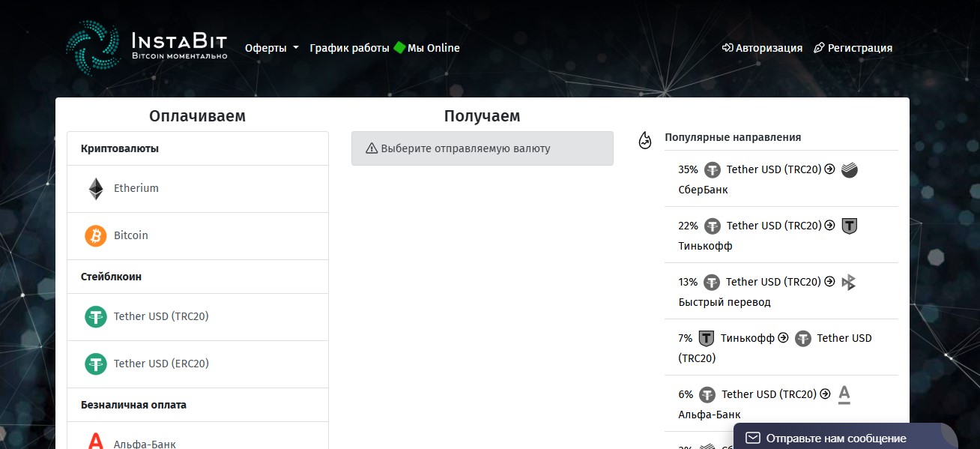Click the Tether icon in the 13% row

click(712, 283)
